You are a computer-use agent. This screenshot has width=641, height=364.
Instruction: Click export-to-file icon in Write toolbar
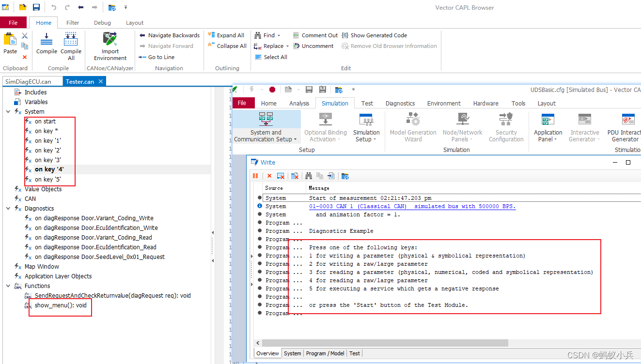[331, 176]
